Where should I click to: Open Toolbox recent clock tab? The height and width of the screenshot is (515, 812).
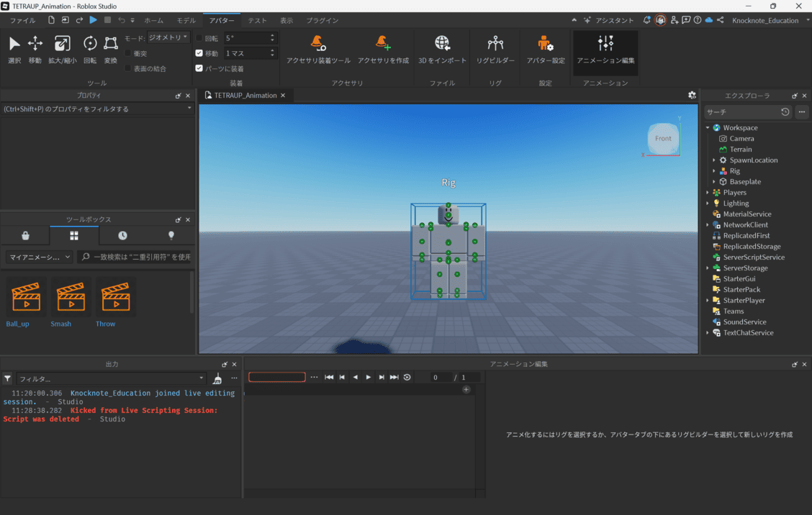(x=122, y=235)
